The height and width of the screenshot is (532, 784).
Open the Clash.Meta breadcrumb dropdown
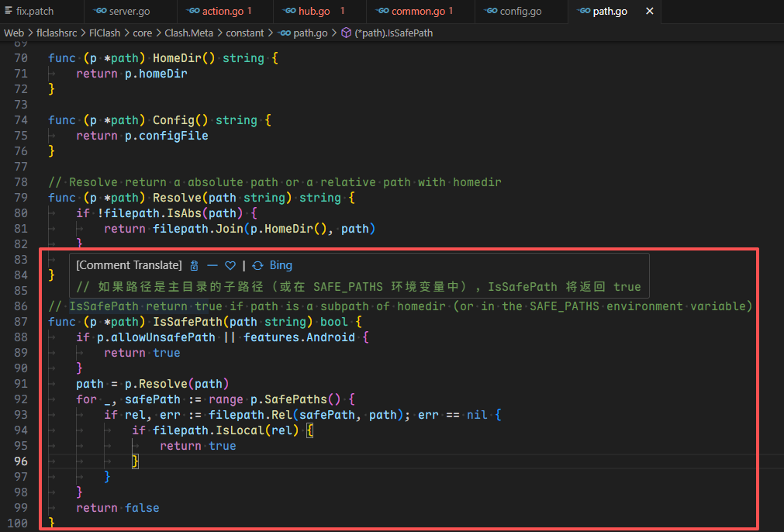(x=189, y=33)
